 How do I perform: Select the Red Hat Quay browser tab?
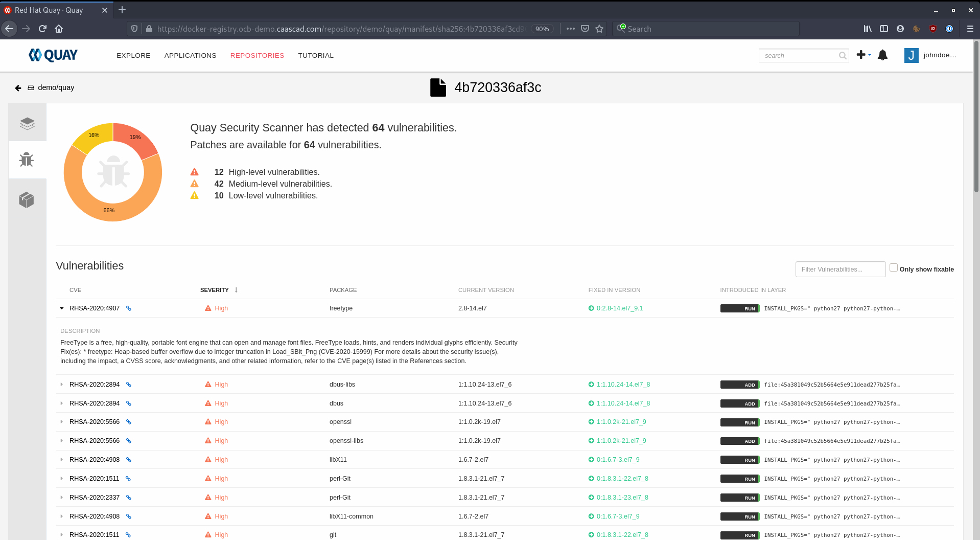point(56,10)
